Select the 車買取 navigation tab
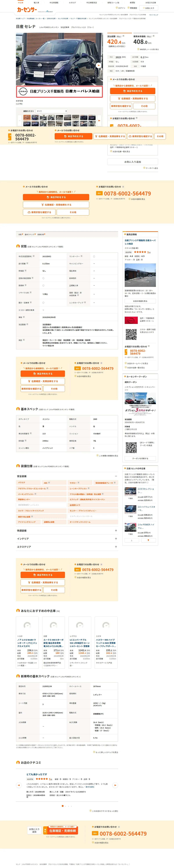The width and height of the screenshot is (174, 868). click(x=132, y=3)
